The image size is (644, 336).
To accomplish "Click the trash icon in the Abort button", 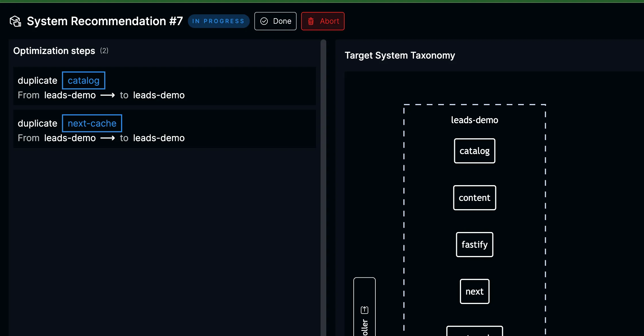I will (311, 21).
